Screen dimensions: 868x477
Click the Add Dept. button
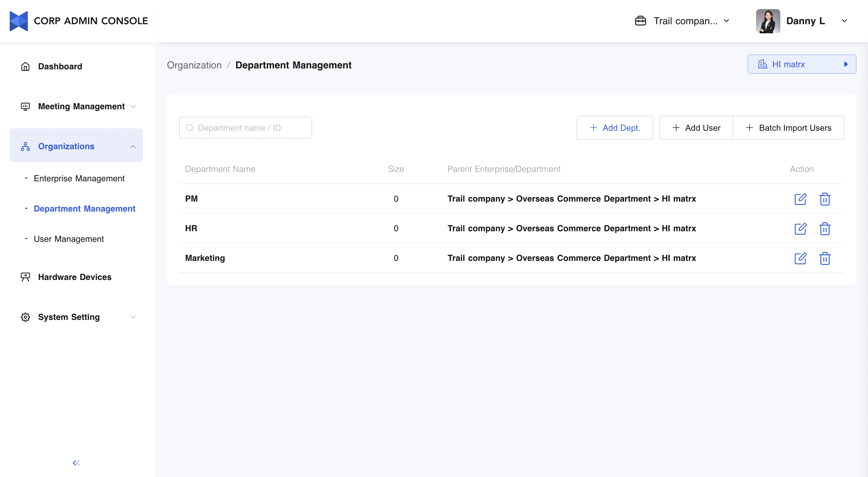pos(614,128)
